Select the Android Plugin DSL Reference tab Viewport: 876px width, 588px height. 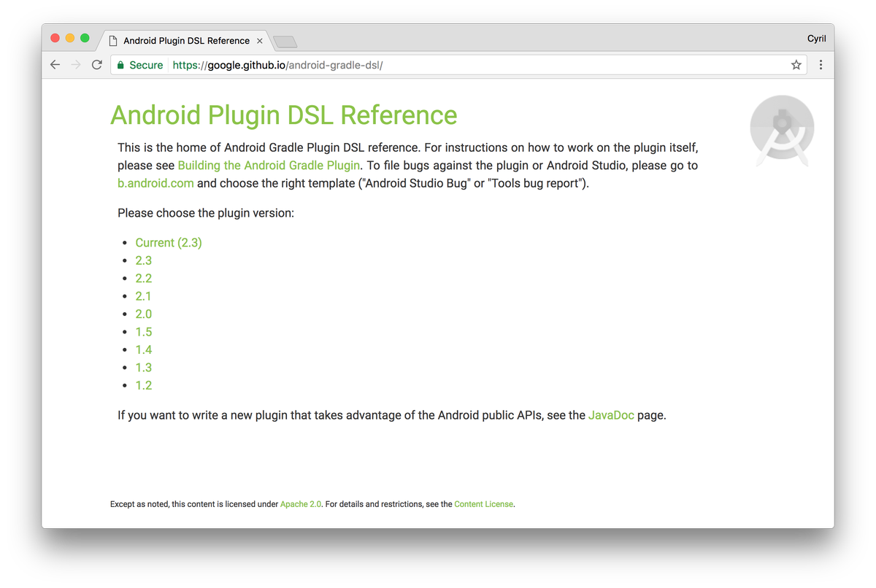click(x=185, y=41)
